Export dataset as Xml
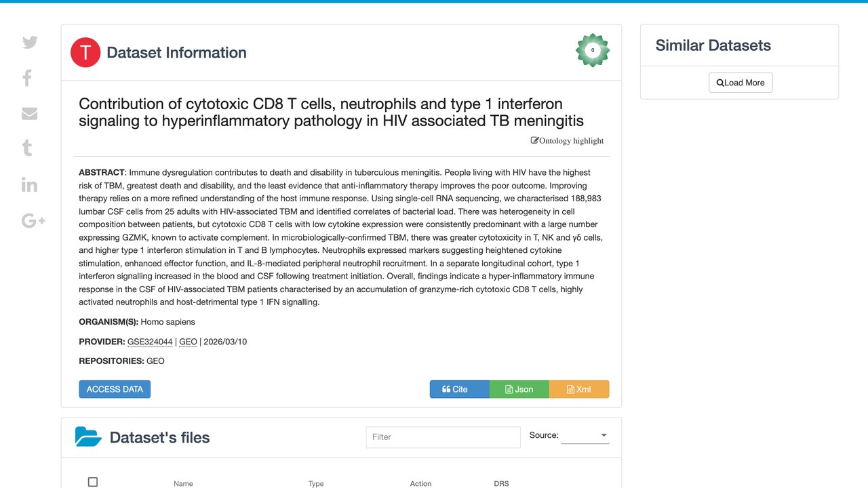Viewport: 868px width, 488px height. pos(579,389)
